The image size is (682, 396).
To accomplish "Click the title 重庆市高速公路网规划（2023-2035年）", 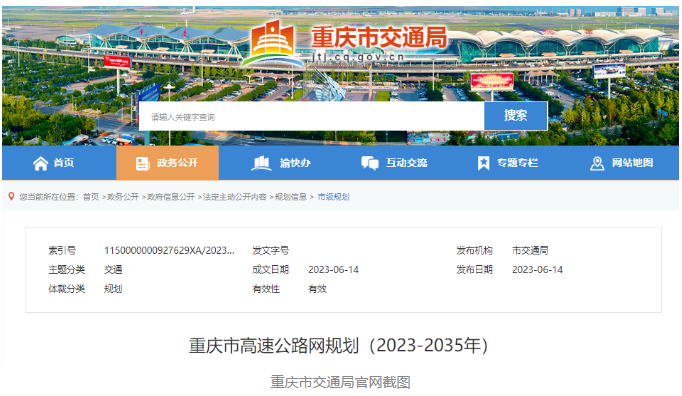I will (x=339, y=346).
